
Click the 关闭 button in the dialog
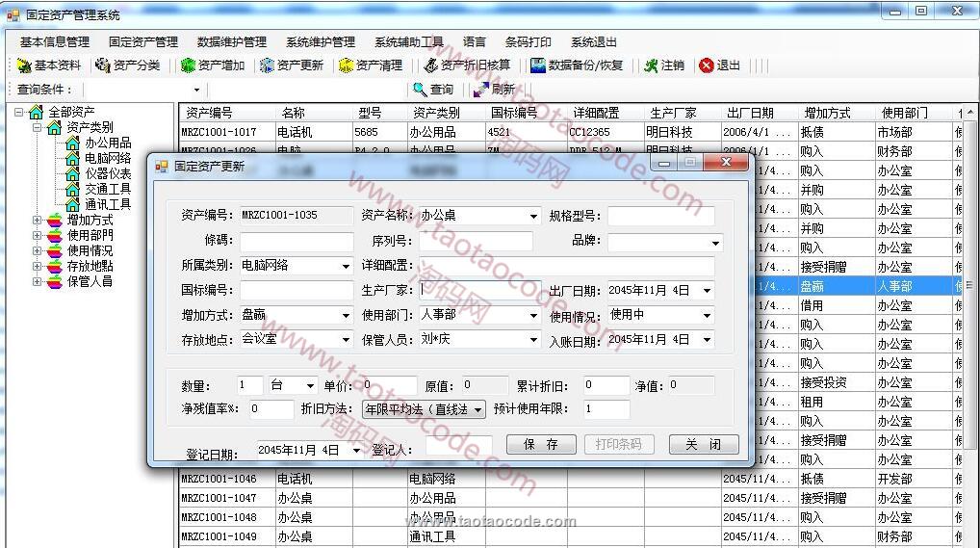[x=703, y=445]
